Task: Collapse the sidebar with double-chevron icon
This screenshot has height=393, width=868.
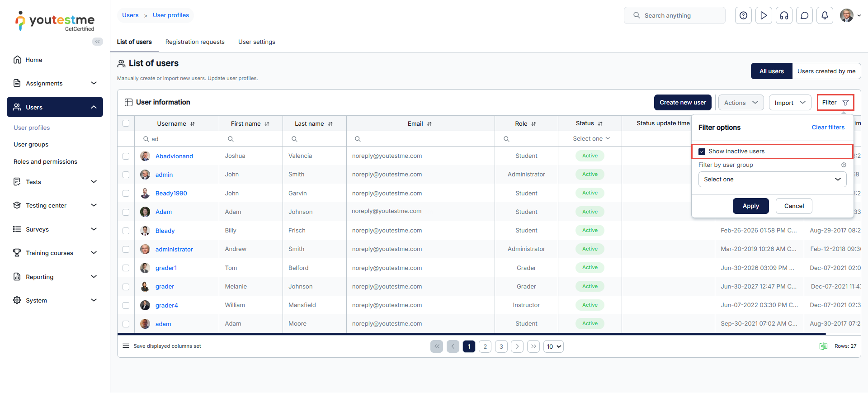Action: 97,42
